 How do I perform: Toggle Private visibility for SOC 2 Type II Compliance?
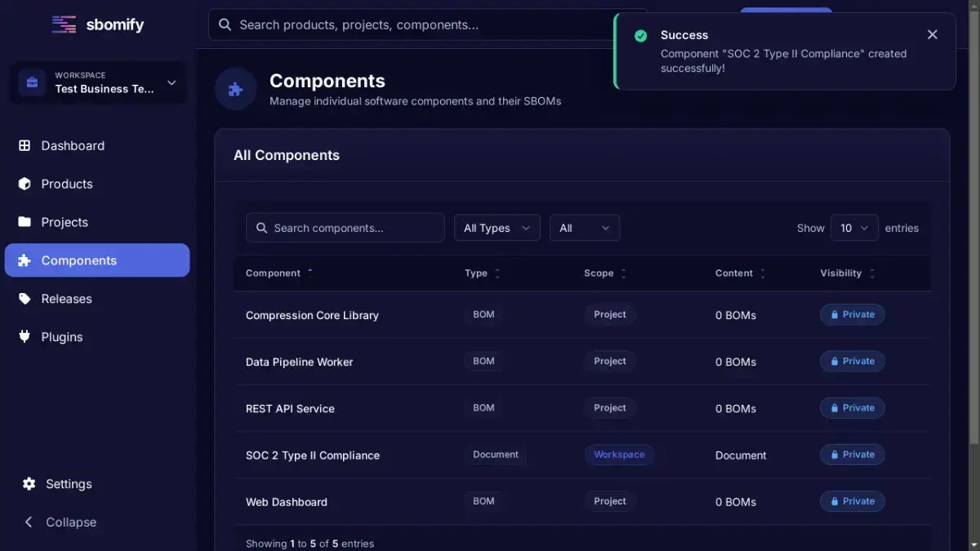[852, 455]
